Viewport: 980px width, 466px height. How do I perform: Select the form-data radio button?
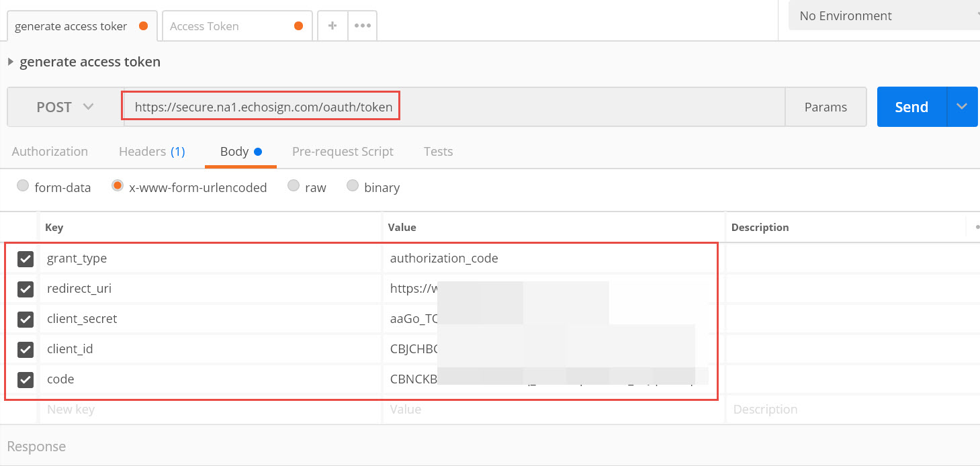coord(24,187)
